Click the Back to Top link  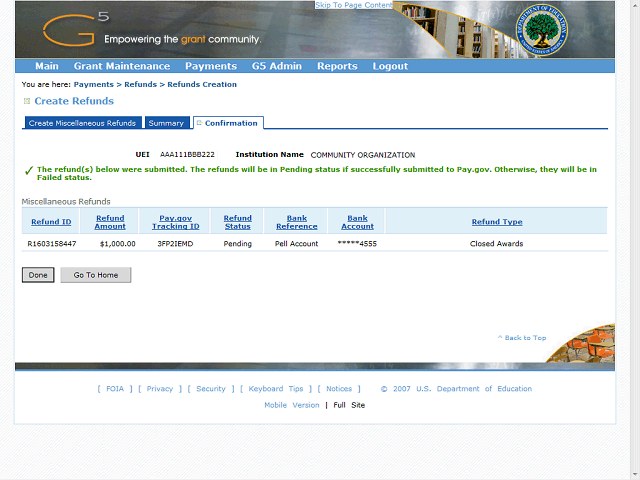point(522,338)
